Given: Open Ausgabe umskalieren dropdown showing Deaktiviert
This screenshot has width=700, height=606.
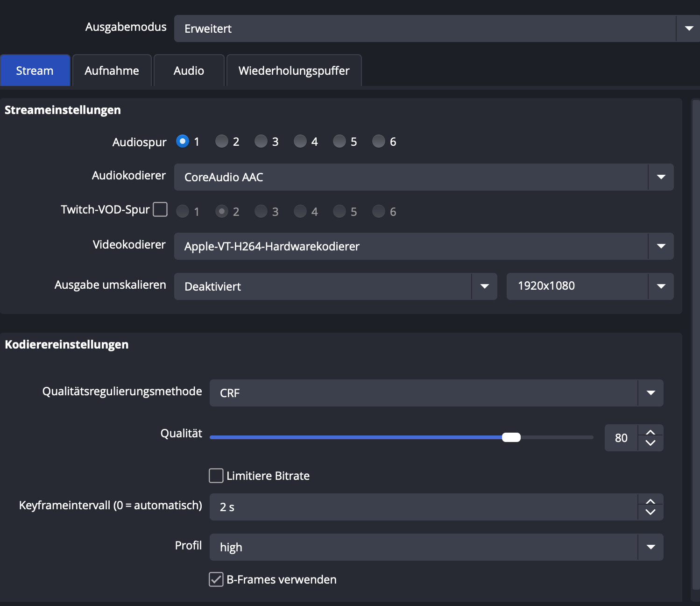Looking at the screenshot, I should coord(335,286).
